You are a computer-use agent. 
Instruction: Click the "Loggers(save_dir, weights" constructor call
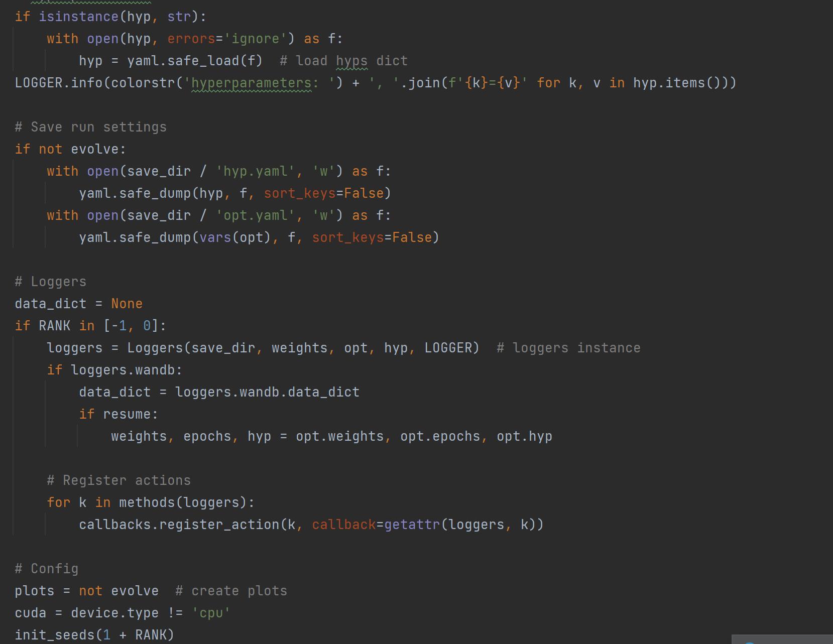tap(227, 348)
